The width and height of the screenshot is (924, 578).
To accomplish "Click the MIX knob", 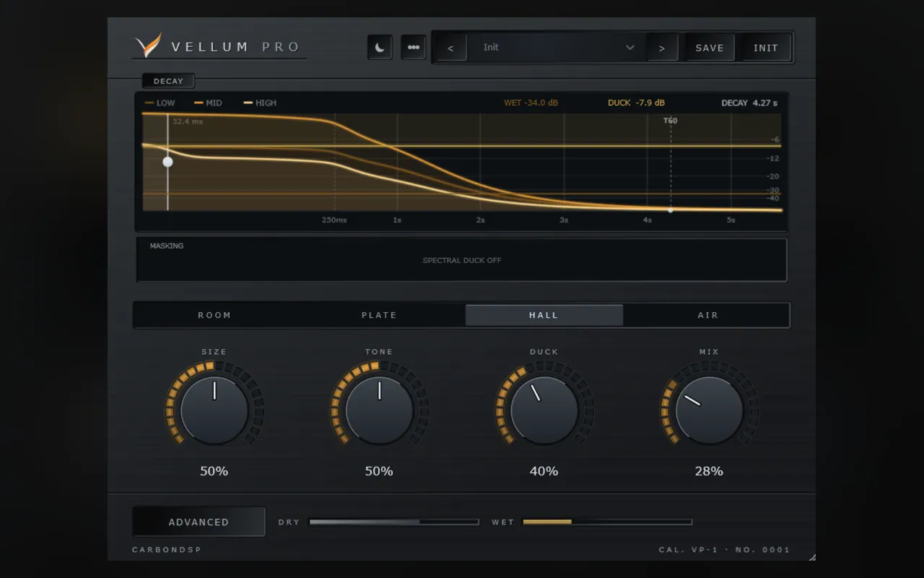I will pos(709,410).
